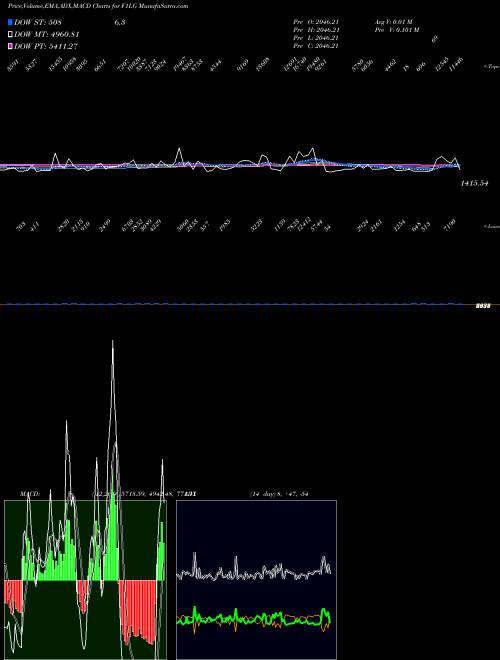The width and height of the screenshot is (500, 660).
Task: Click the bold value label at the end of the orange volume line
Action: (x=483, y=306)
